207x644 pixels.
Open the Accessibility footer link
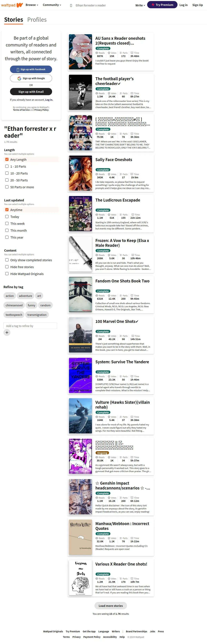110,637
